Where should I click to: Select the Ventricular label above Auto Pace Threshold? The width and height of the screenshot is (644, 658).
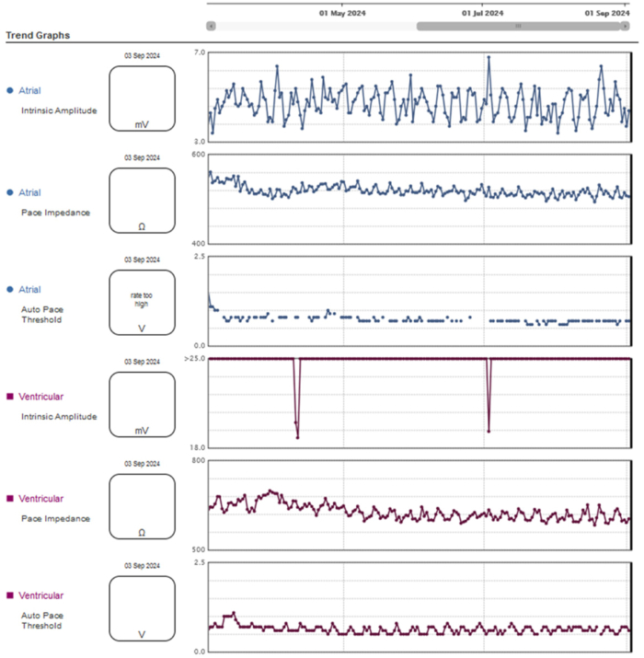point(40,595)
